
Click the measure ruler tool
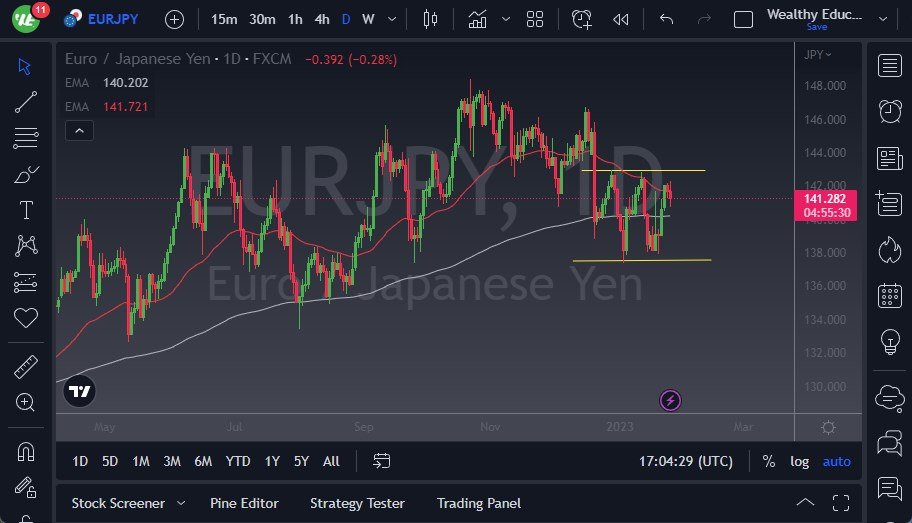26,367
